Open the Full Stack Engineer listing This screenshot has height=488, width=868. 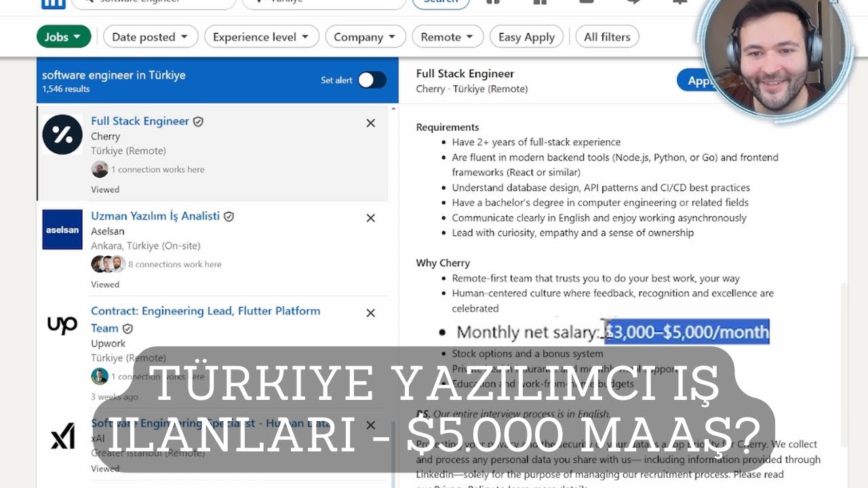point(140,121)
